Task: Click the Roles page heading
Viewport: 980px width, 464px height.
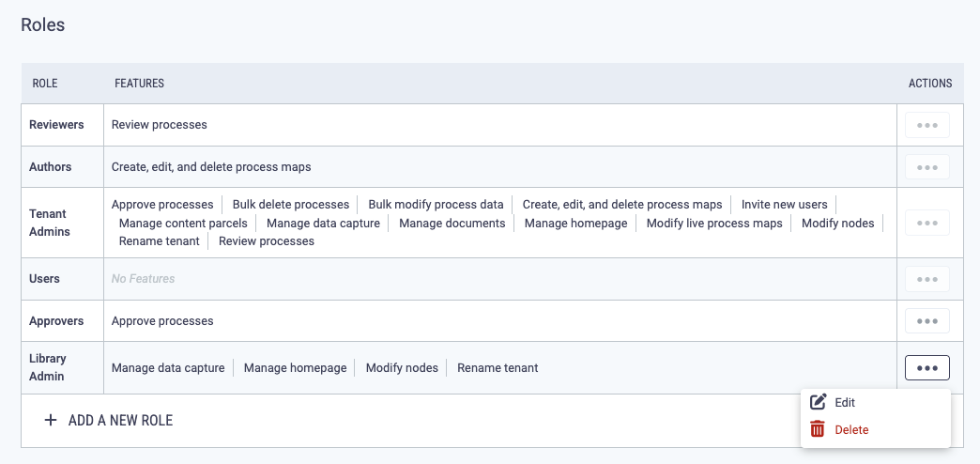Action: pos(42,25)
